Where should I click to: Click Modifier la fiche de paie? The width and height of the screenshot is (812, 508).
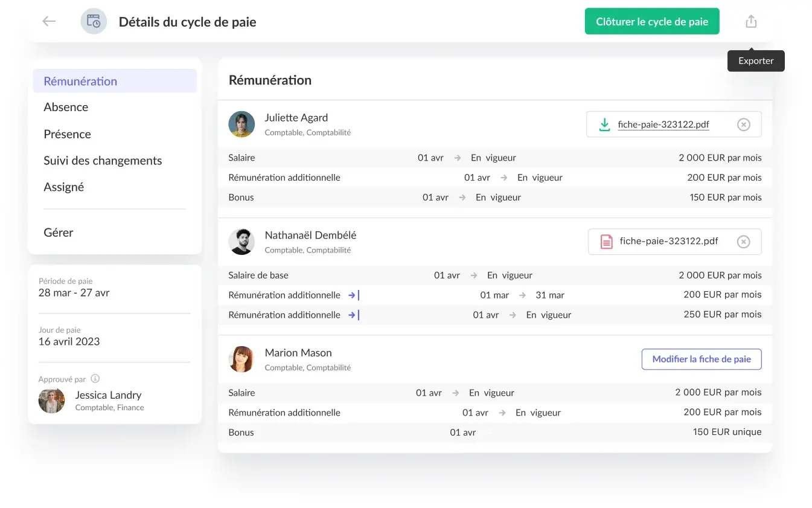(x=702, y=359)
